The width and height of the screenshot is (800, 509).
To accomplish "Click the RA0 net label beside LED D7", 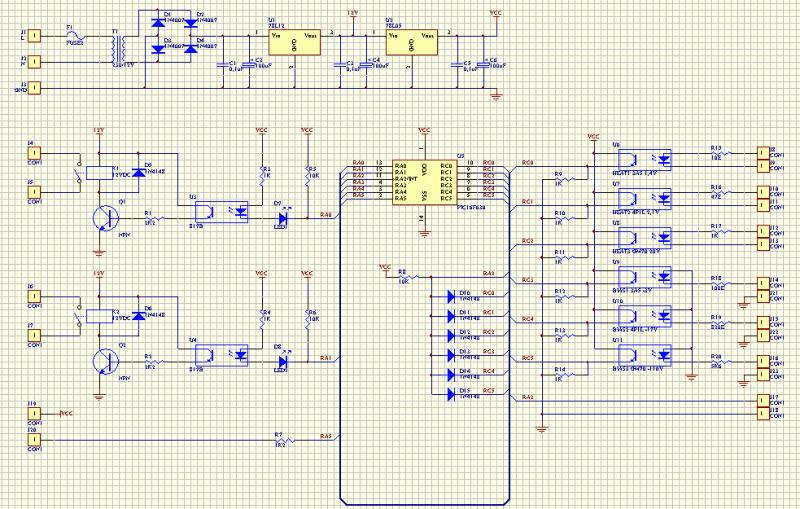I will (325, 215).
